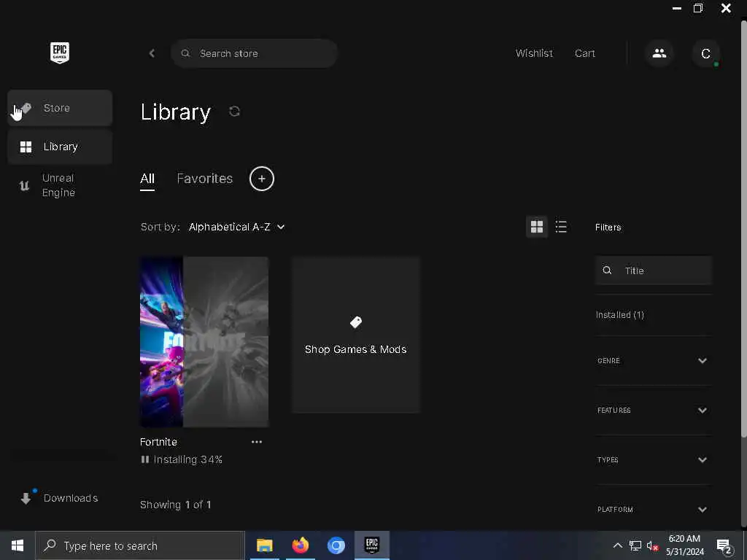The height and width of the screenshot is (560, 747).
Task: Open the blue browser taskbar icon
Action: [336, 545]
